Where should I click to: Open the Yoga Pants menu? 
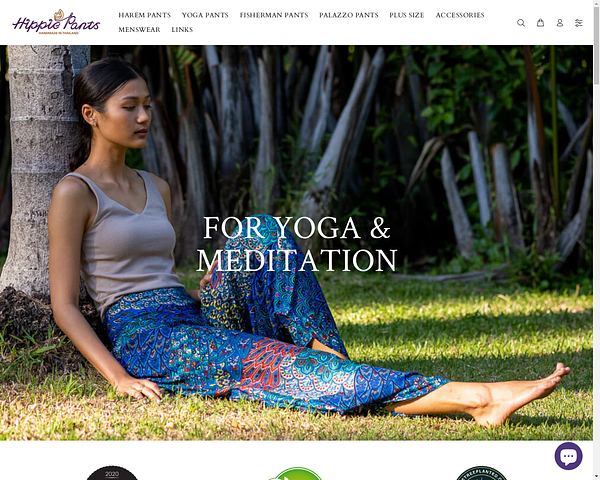tap(205, 15)
